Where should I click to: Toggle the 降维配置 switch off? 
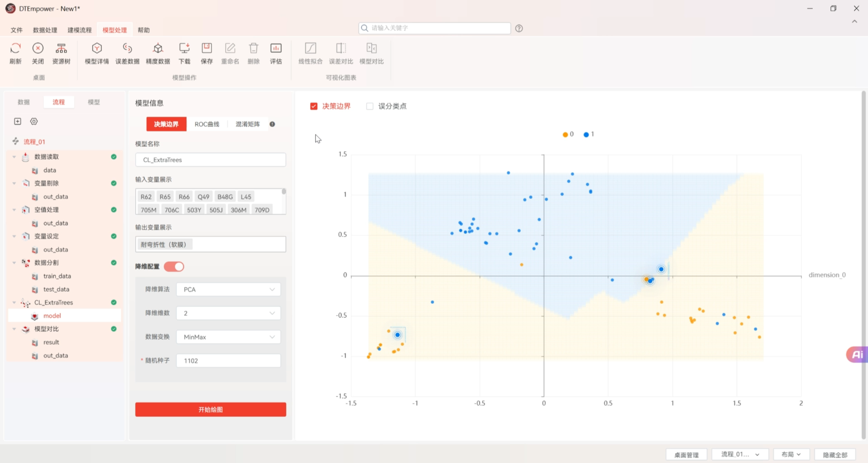(x=174, y=267)
